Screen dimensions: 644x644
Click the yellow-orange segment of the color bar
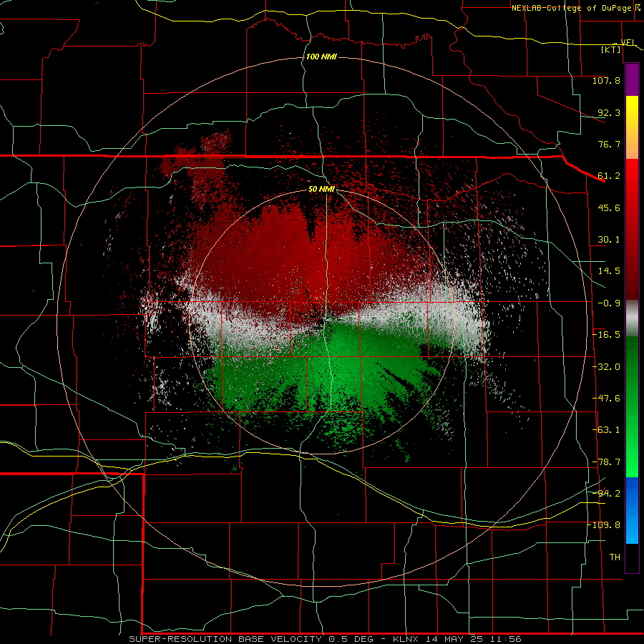click(632, 127)
